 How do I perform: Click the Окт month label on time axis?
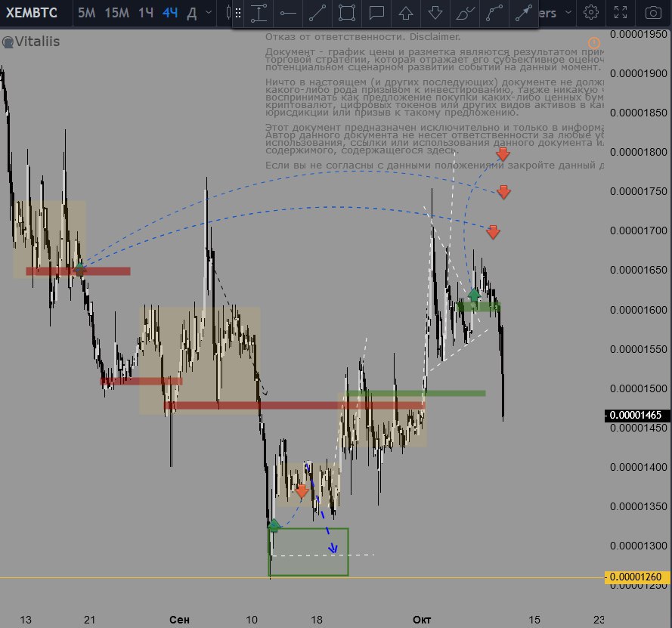coord(422,620)
